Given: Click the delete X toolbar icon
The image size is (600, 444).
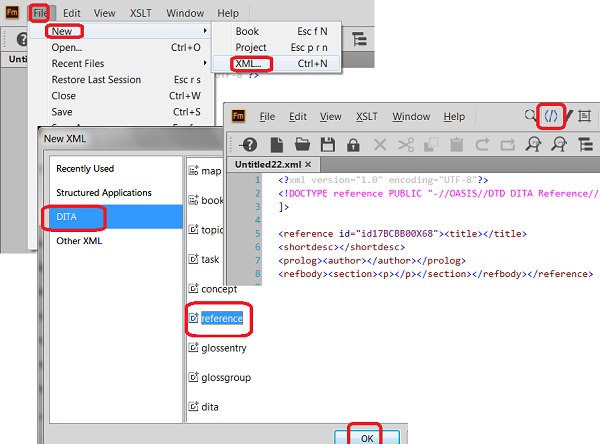Looking at the screenshot, I should pyautogui.click(x=380, y=145).
